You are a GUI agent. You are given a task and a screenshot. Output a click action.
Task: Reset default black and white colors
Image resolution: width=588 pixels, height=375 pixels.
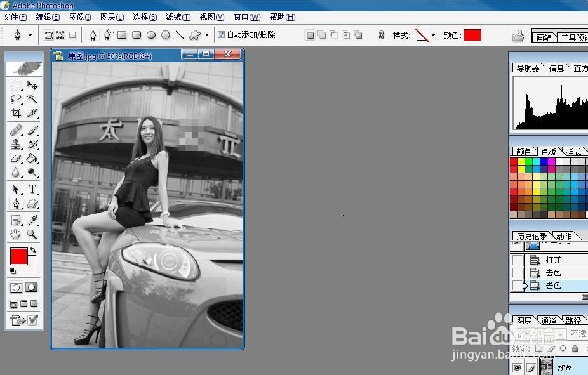(x=13, y=271)
